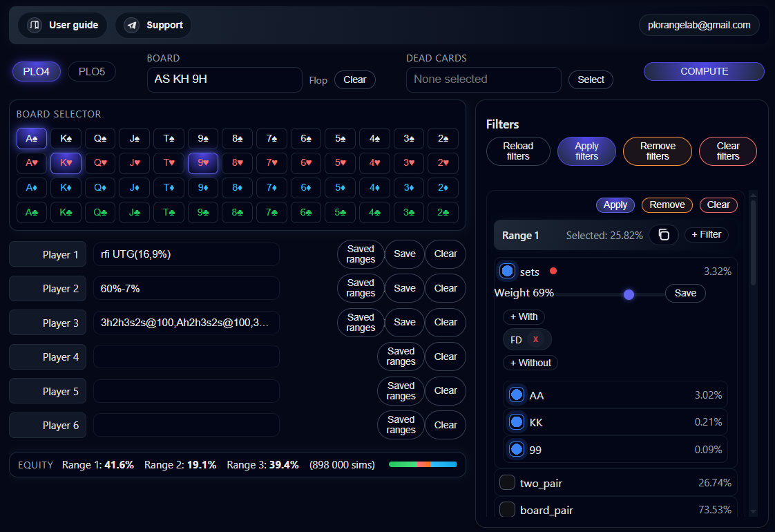775x532 pixels.
Task: Select the ace of spades card
Action: [x=31, y=138]
